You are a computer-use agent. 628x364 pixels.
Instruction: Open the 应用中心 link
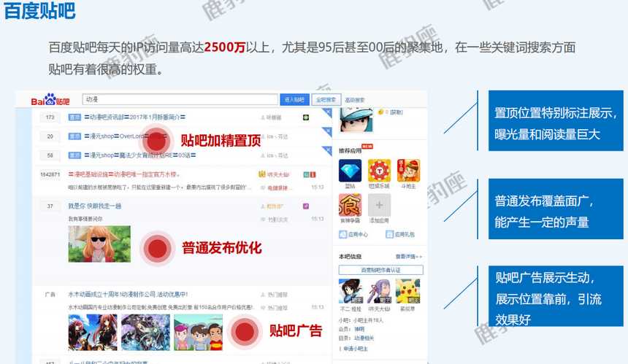pos(353,234)
